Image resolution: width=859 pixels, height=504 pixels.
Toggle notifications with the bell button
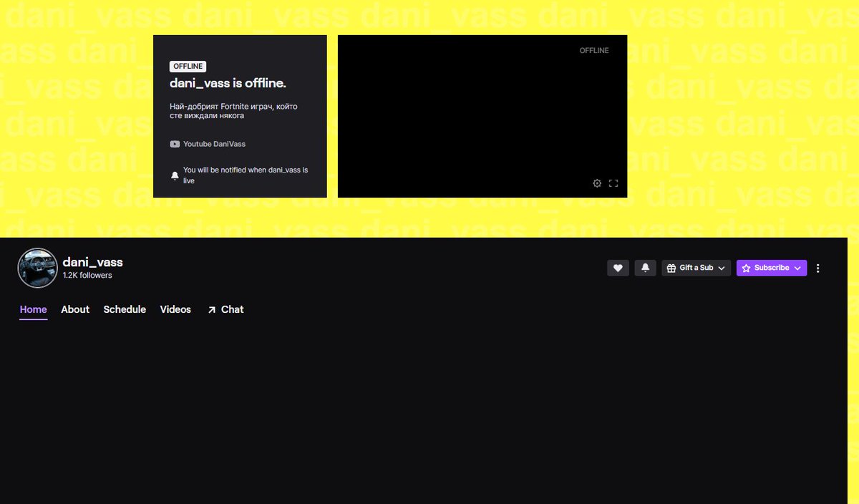pos(645,268)
